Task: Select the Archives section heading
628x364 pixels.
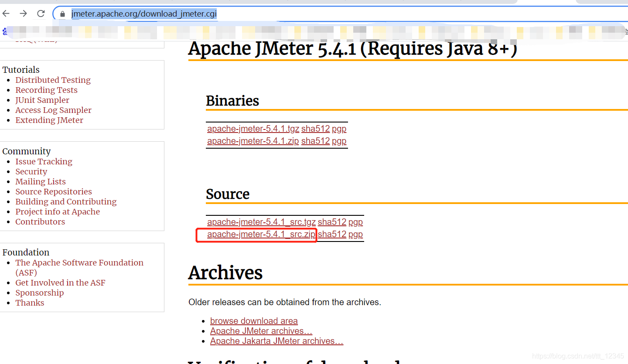Action: coord(225,273)
